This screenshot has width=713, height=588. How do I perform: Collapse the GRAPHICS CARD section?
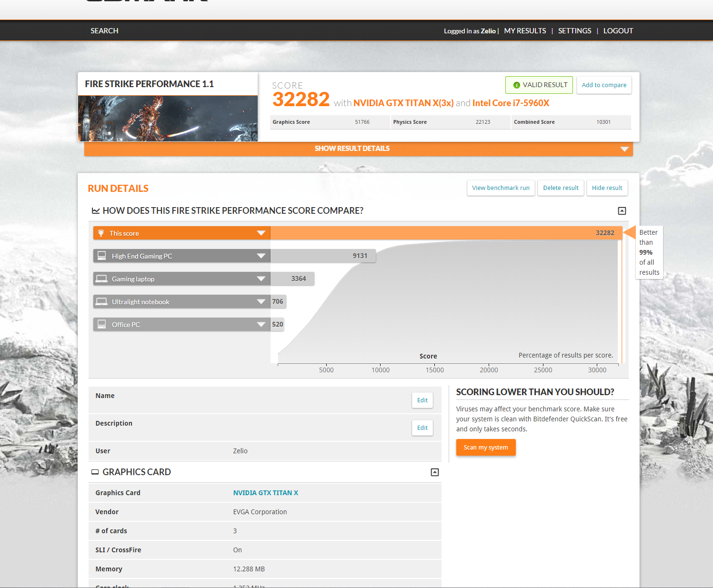435,472
